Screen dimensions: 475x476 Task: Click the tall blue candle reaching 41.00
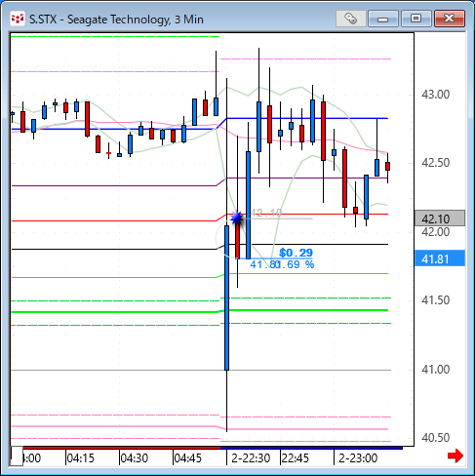tap(226, 297)
